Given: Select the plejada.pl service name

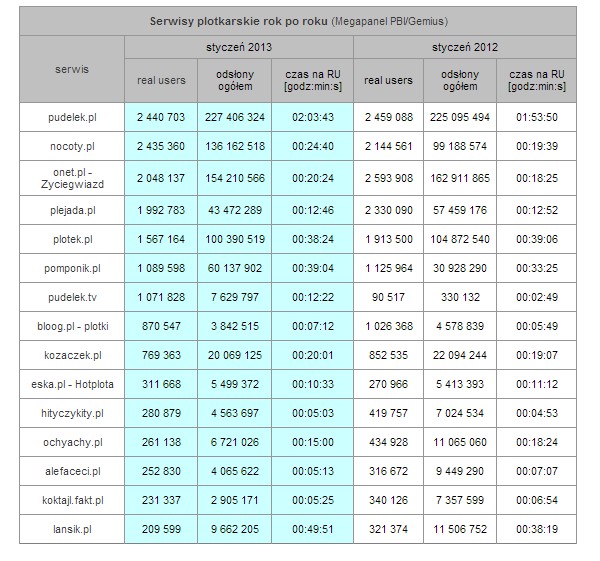Looking at the screenshot, I should click(x=72, y=210).
